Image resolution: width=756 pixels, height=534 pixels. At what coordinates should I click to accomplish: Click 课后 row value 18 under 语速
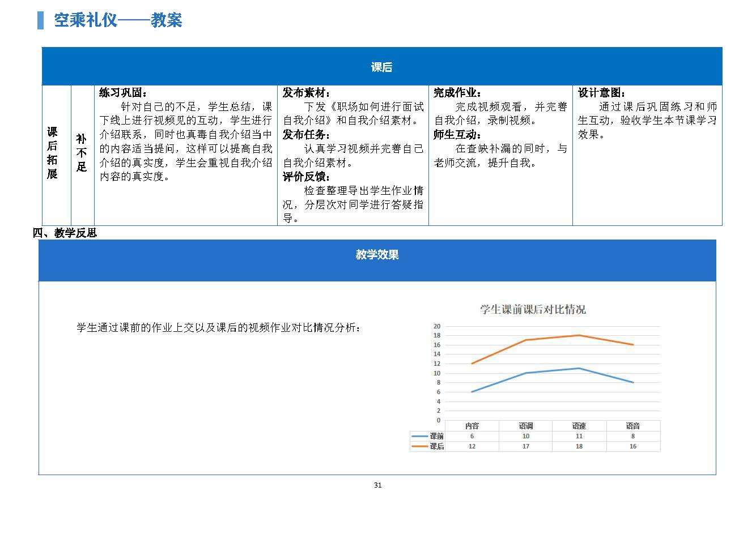click(x=579, y=446)
